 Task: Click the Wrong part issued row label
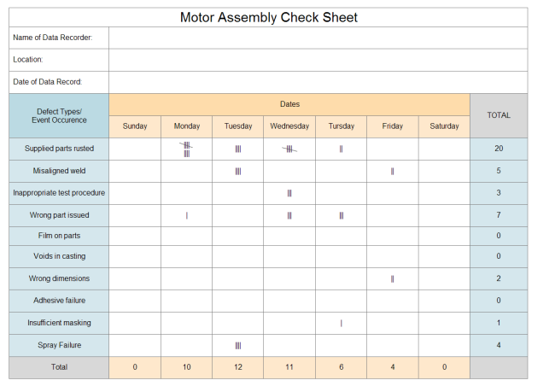59,215
